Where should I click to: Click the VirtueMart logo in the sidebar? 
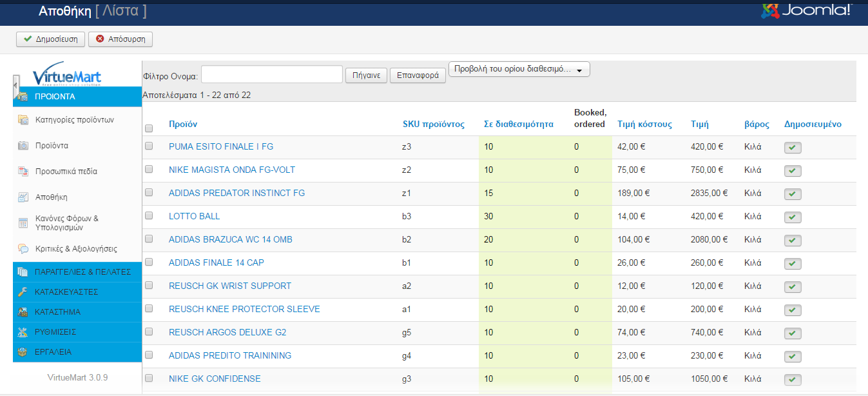(67, 74)
